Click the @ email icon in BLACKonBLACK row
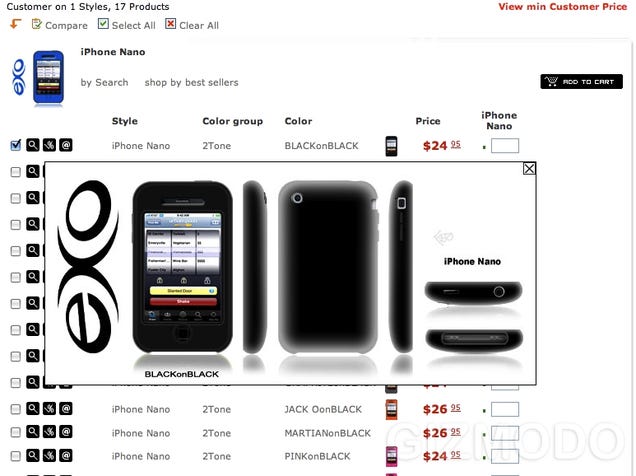 (x=66, y=145)
